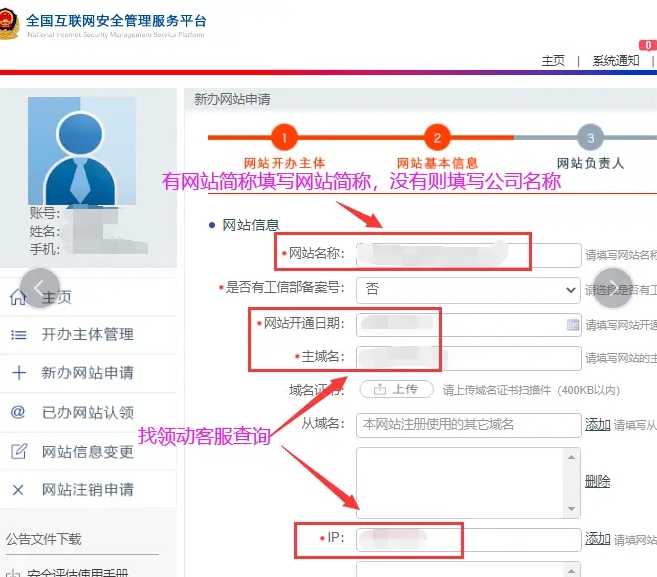Click the 从域名 input field
657x577 pixels.
468,425
